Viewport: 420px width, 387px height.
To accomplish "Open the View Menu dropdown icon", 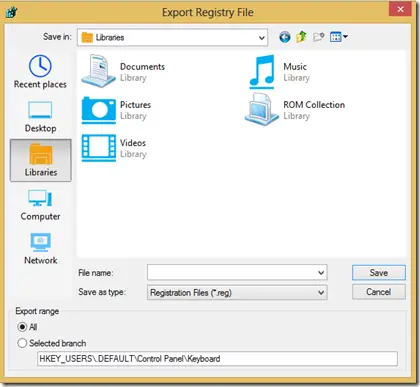I will pyautogui.click(x=339, y=37).
